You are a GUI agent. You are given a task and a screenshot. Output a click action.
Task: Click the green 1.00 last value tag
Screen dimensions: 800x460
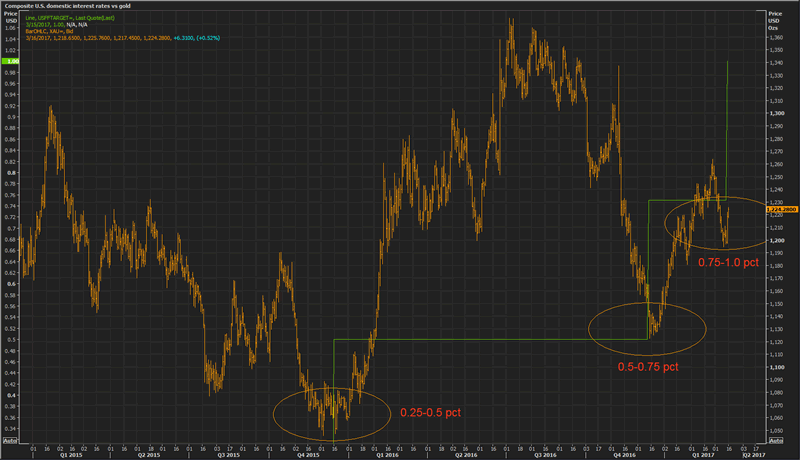click(11, 61)
